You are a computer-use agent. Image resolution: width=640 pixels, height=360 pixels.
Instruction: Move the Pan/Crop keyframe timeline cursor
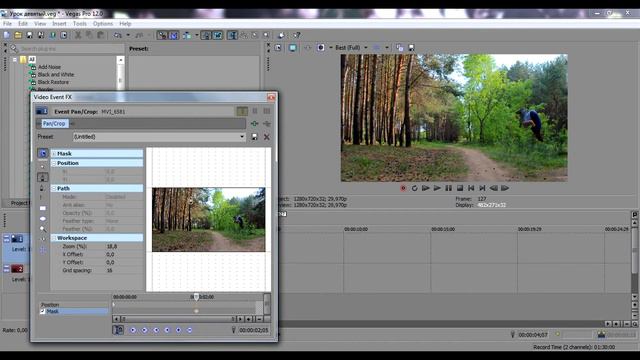pos(196,297)
